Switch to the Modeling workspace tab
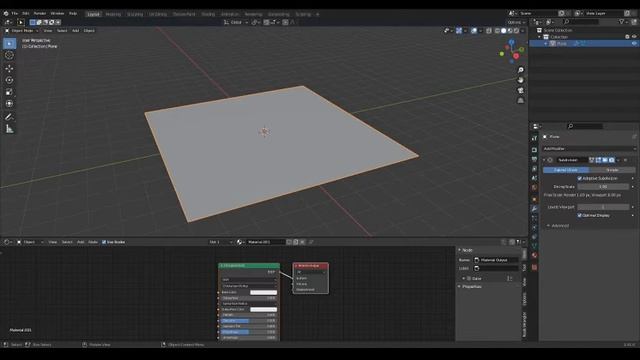 [x=113, y=14]
